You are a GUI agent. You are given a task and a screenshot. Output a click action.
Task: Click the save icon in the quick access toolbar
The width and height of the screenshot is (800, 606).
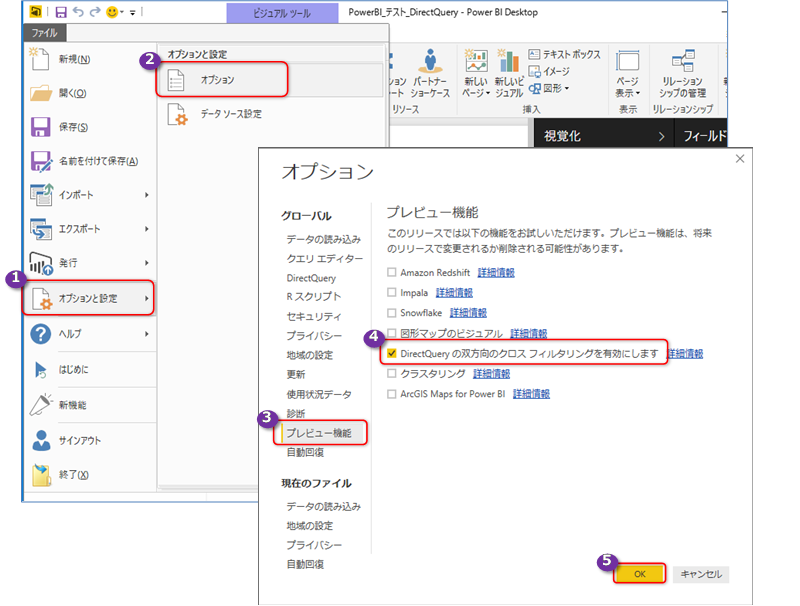[61, 12]
